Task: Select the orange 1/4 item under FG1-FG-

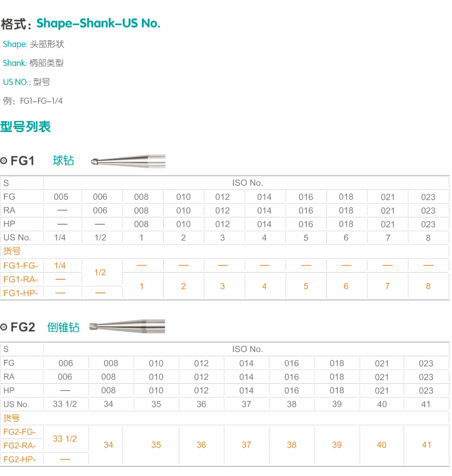Action: (x=60, y=266)
